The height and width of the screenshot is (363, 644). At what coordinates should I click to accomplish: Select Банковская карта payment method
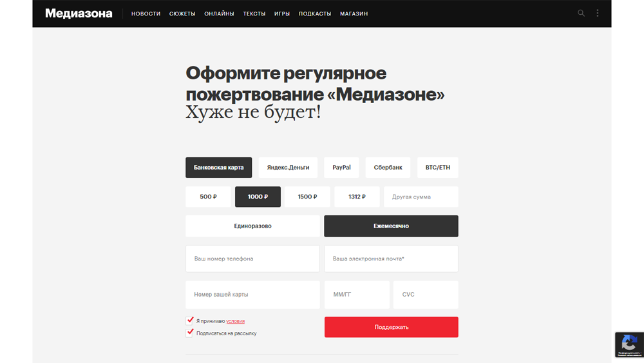click(x=218, y=168)
